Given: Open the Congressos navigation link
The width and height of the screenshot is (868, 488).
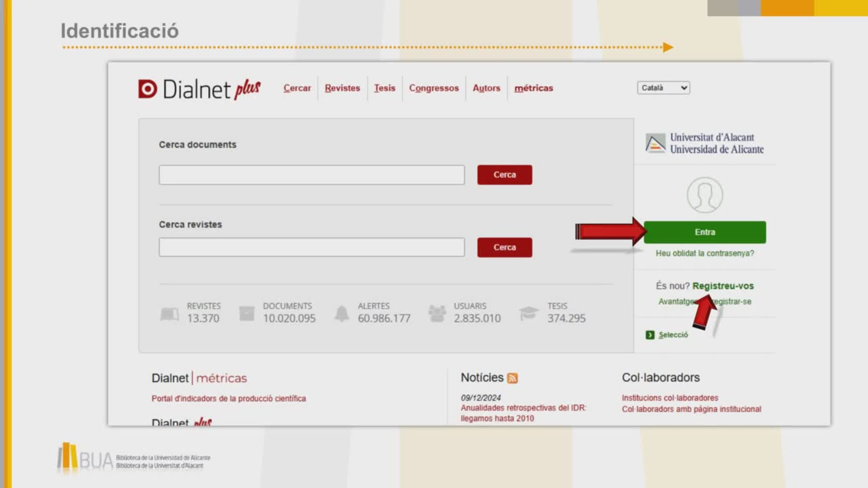Looking at the screenshot, I should tap(434, 88).
